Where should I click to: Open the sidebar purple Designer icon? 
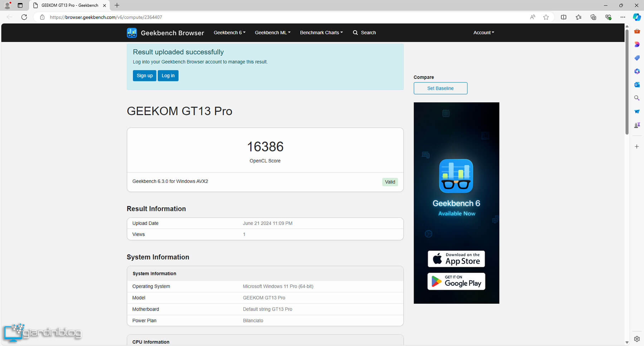(x=637, y=44)
